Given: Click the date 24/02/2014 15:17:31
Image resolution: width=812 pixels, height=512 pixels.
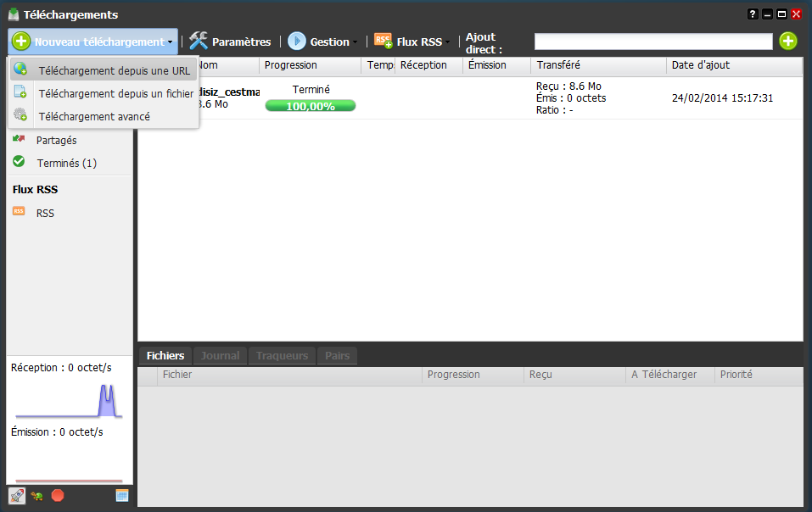Looking at the screenshot, I should (x=722, y=97).
